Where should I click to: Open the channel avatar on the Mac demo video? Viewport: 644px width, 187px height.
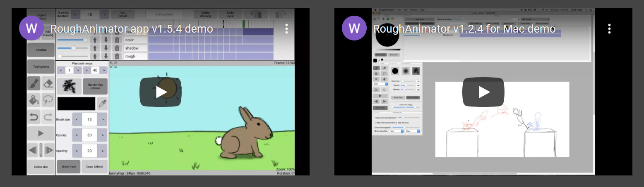point(354,28)
